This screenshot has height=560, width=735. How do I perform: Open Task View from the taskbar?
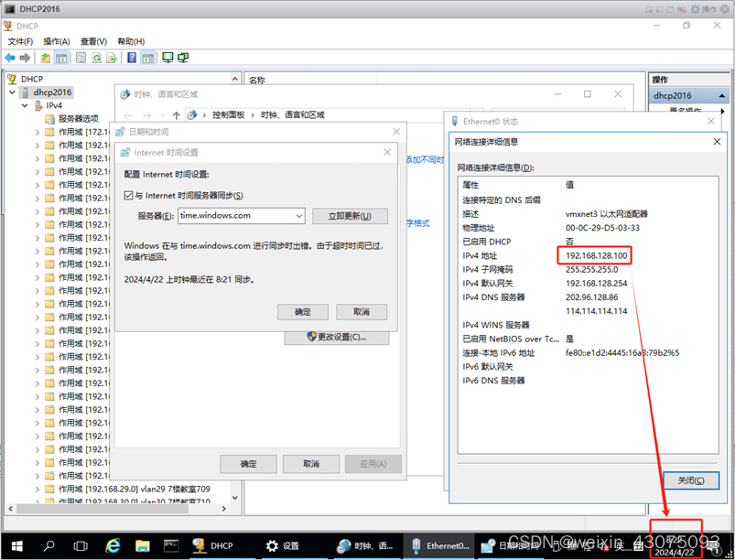click(81, 545)
